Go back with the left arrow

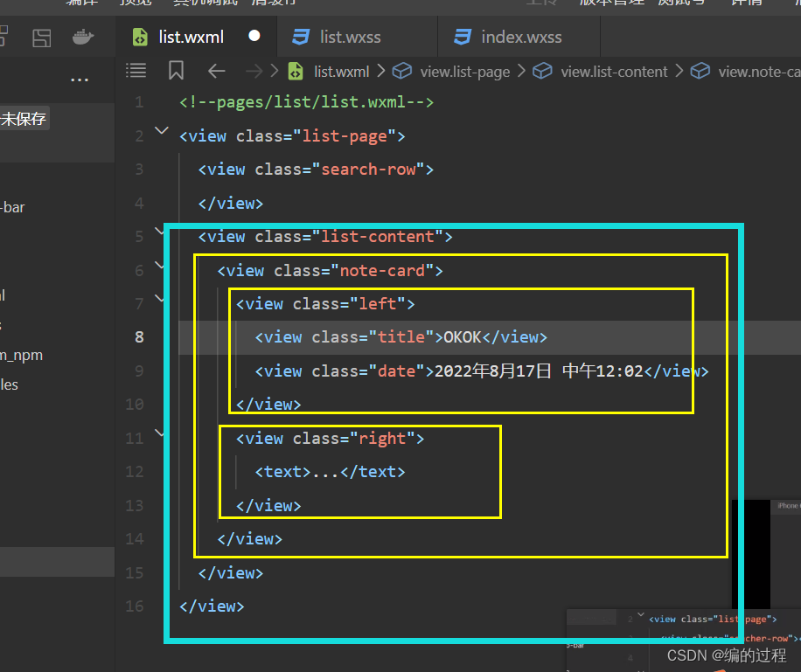coord(217,71)
